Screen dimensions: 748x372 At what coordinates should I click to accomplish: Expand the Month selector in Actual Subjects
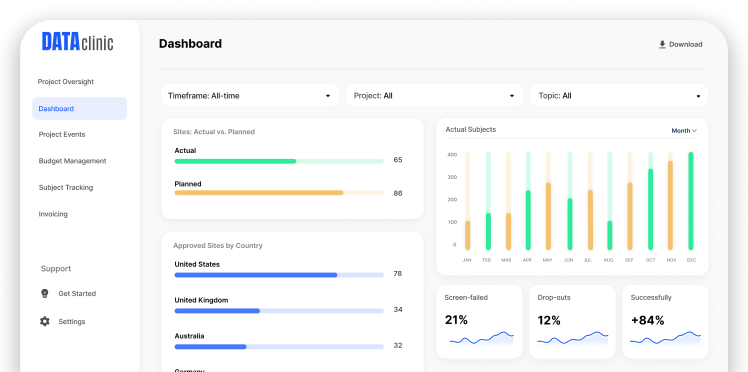[x=684, y=131]
